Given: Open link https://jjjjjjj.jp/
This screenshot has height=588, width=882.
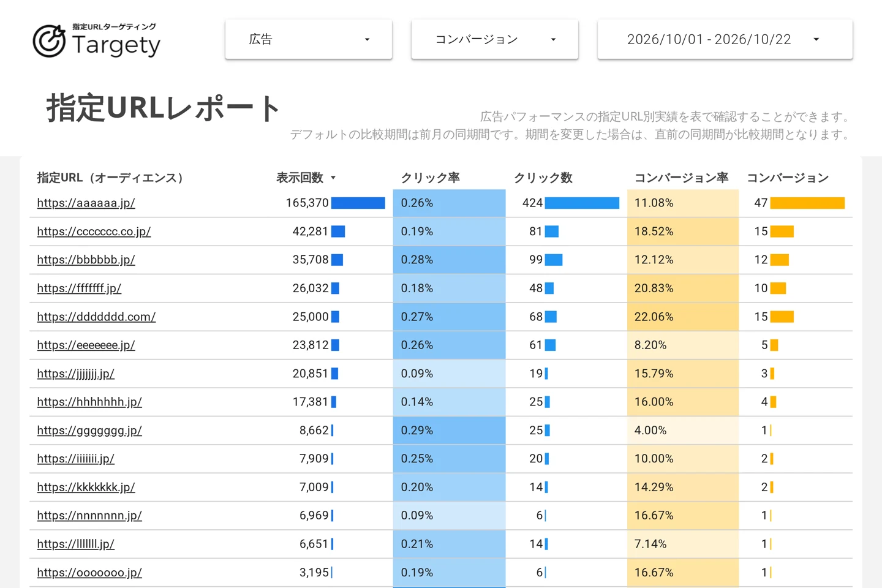Looking at the screenshot, I should pos(75,374).
